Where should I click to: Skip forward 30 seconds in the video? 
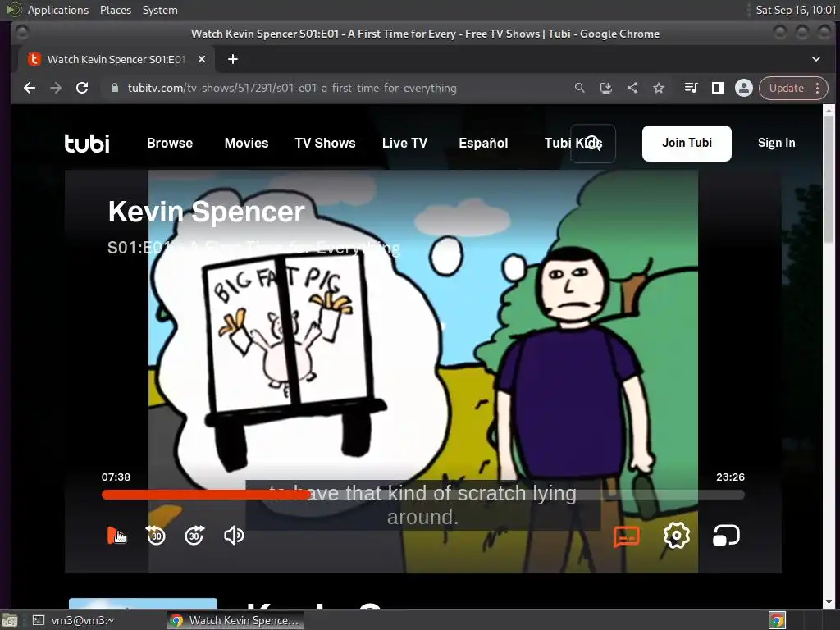tap(194, 535)
